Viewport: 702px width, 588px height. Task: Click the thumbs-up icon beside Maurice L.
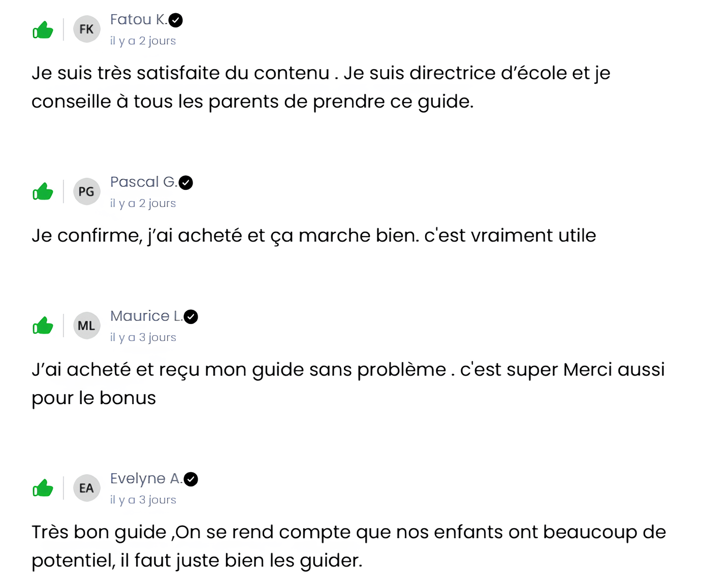point(43,326)
